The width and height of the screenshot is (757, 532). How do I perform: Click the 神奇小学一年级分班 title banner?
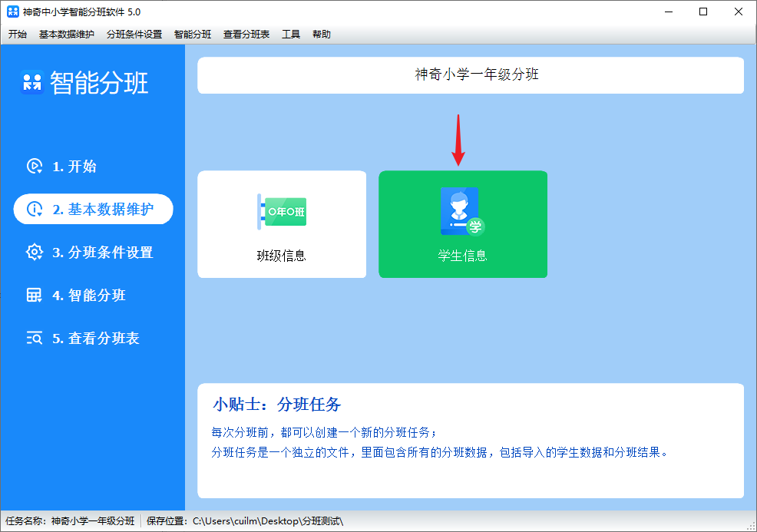[x=471, y=75]
